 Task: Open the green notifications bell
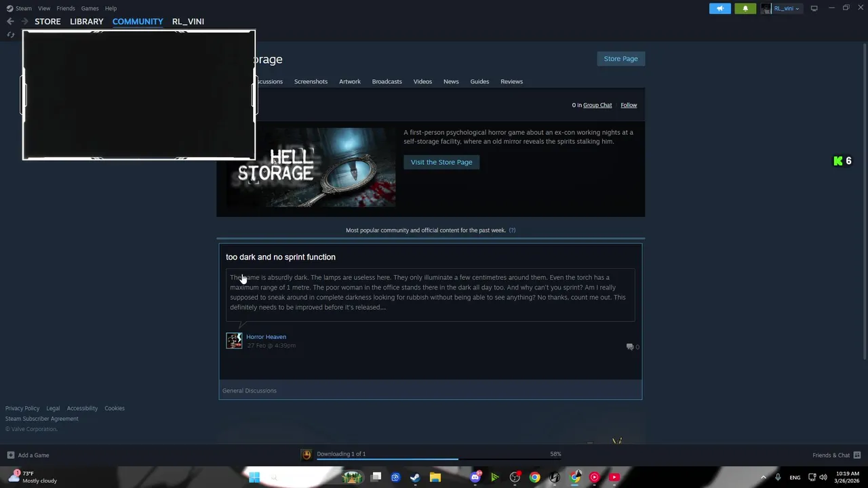point(745,8)
